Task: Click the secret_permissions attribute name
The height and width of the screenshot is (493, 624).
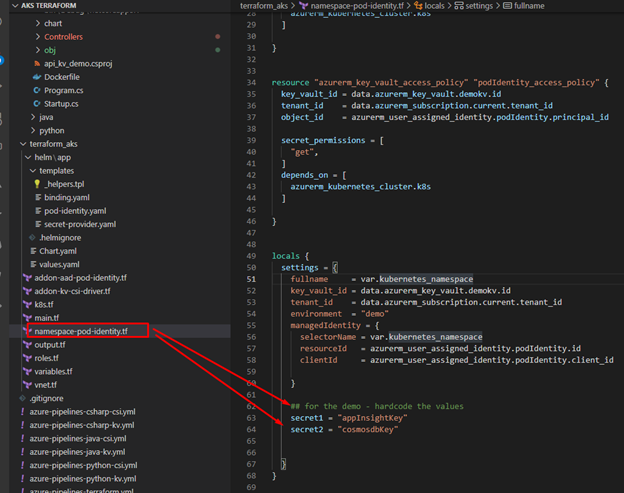Action: pos(323,140)
